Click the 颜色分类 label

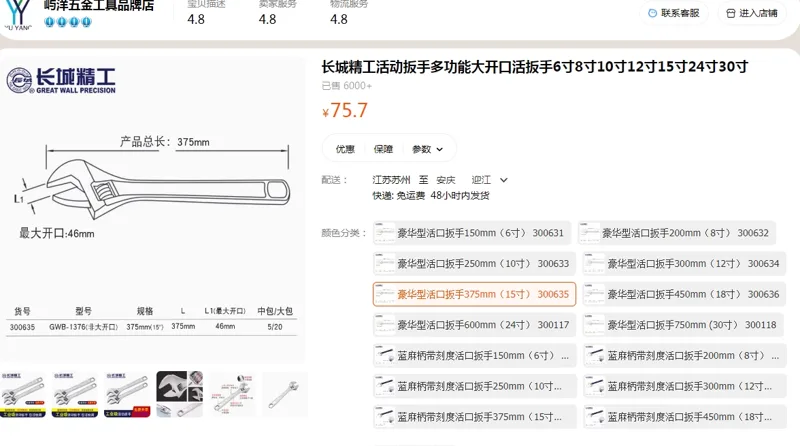(344, 233)
